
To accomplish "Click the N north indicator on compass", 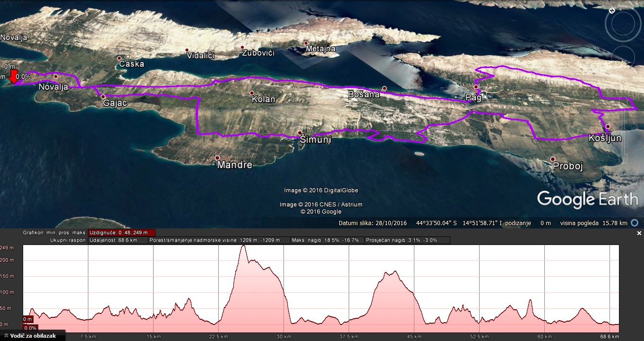I will (612, 10).
